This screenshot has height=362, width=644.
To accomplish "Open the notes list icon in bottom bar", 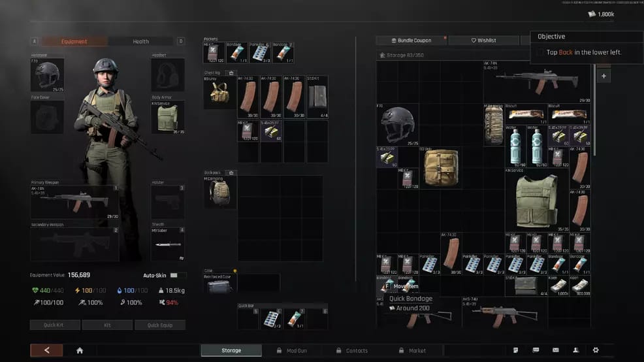I will [515, 350].
